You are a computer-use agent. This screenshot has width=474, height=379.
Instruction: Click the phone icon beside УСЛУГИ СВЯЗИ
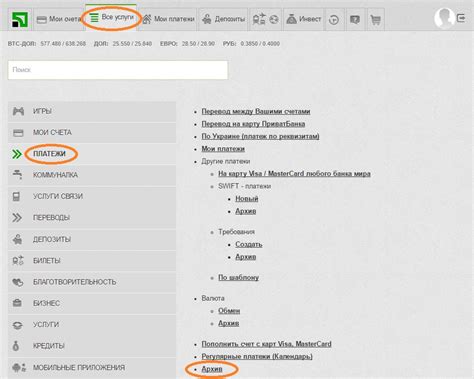coord(16,196)
